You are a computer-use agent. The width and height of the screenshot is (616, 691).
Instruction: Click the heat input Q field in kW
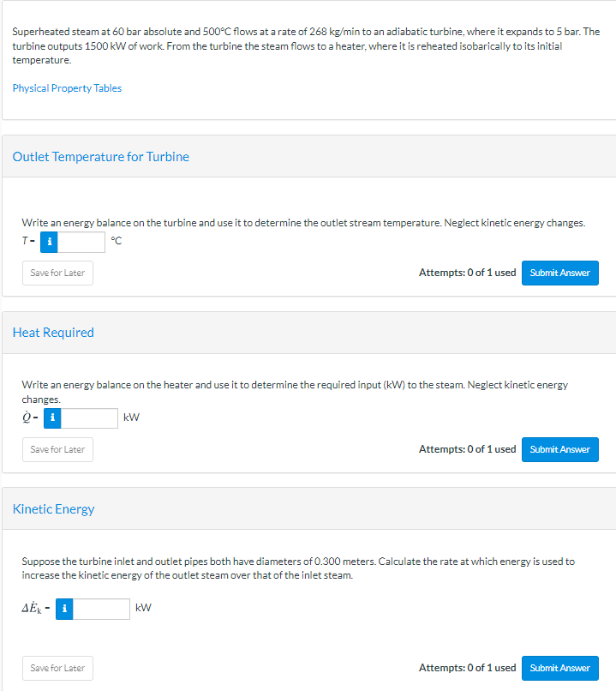[x=89, y=418]
